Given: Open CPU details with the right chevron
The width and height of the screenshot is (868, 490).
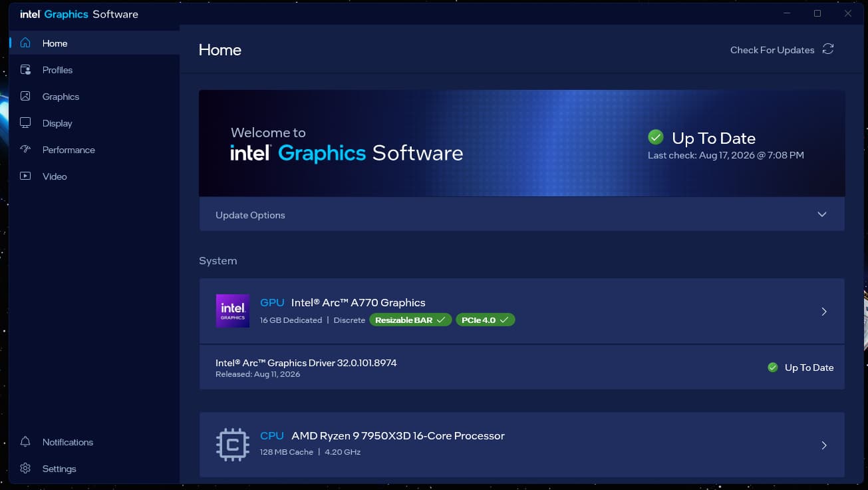Looking at the screenshot, I should [x=824, y=445].
